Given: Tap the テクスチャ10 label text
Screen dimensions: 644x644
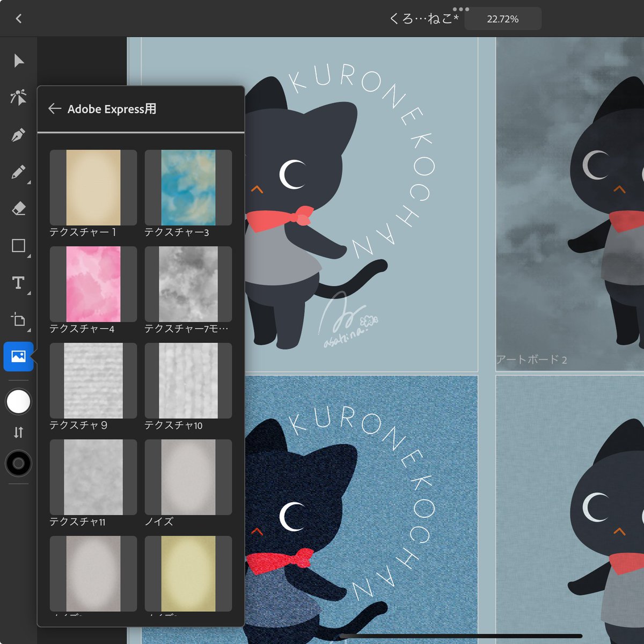Looking at the screenshot, I should pyautogui.click(x=173, y=425).
